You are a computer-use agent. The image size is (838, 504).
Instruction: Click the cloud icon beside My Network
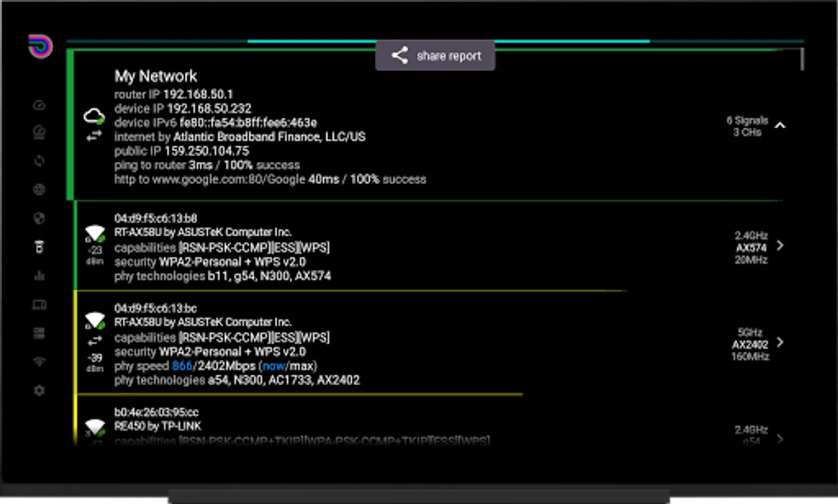pos(94,116)
